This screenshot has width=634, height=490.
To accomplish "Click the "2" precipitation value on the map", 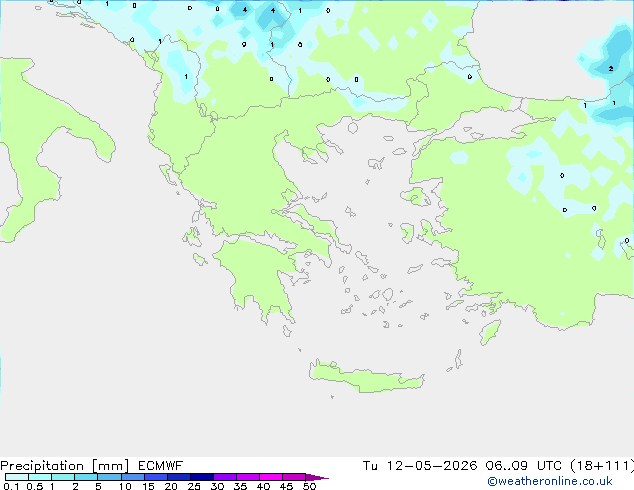I will click(x=611, y=69).
